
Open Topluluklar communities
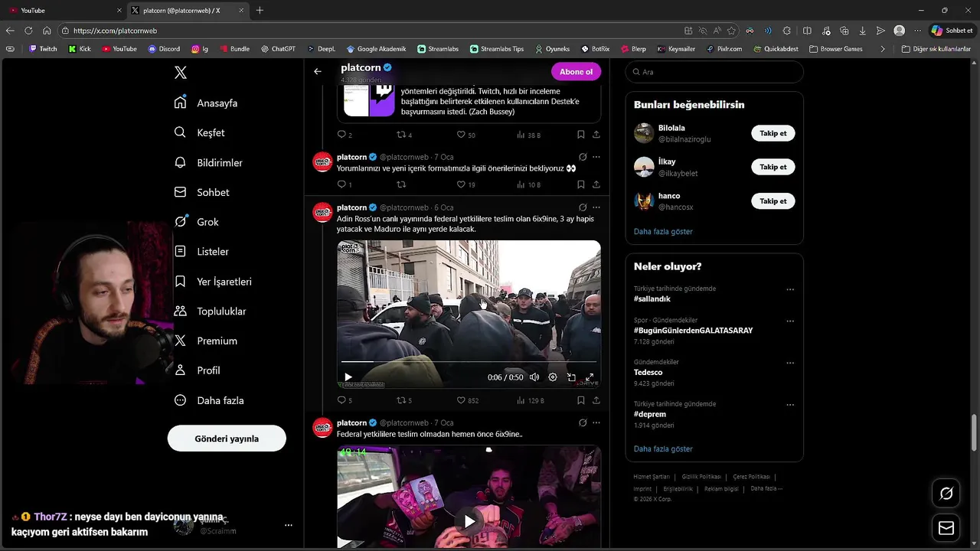[210, 311]
